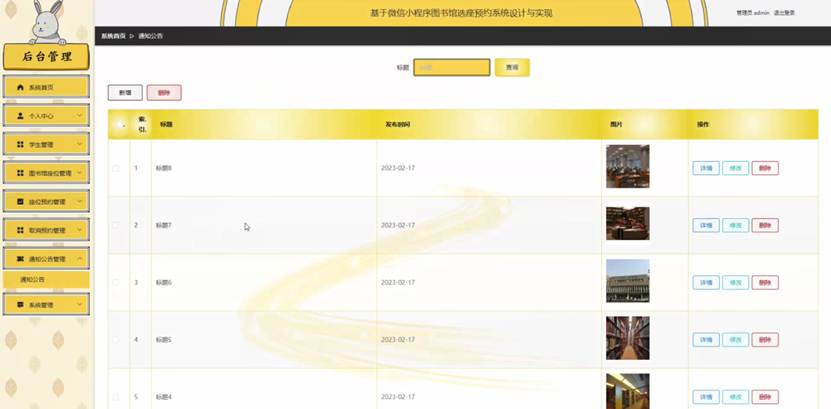
Task: Open 详情 for row 标题5
Action: (706, 340)
